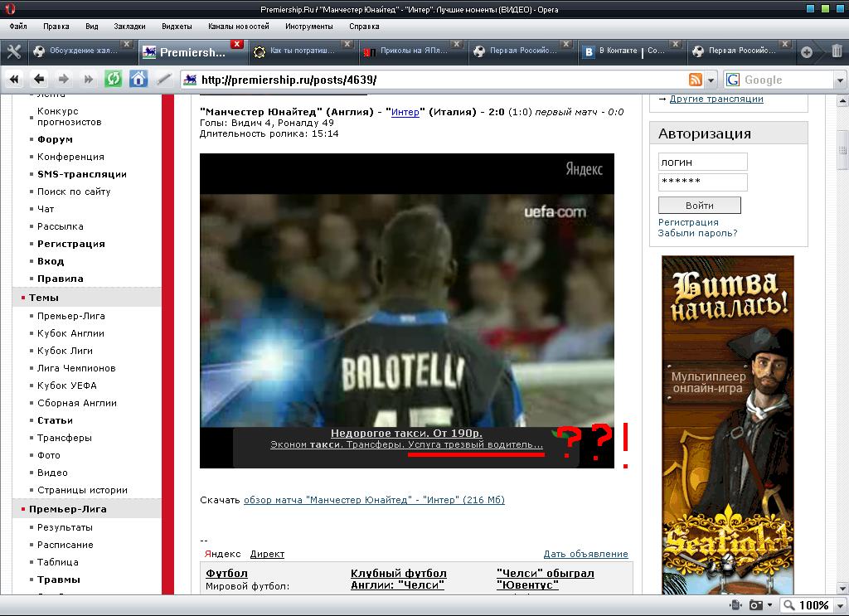The width and height of the screenshot is (849, 616).
Task: Click the Google search field
Action: tap(784, 80)
